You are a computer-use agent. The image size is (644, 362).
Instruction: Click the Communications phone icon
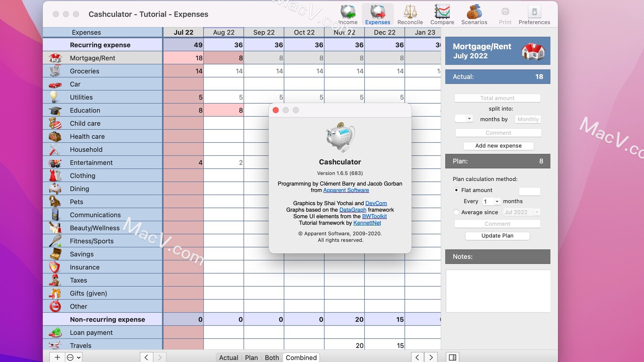55,215
